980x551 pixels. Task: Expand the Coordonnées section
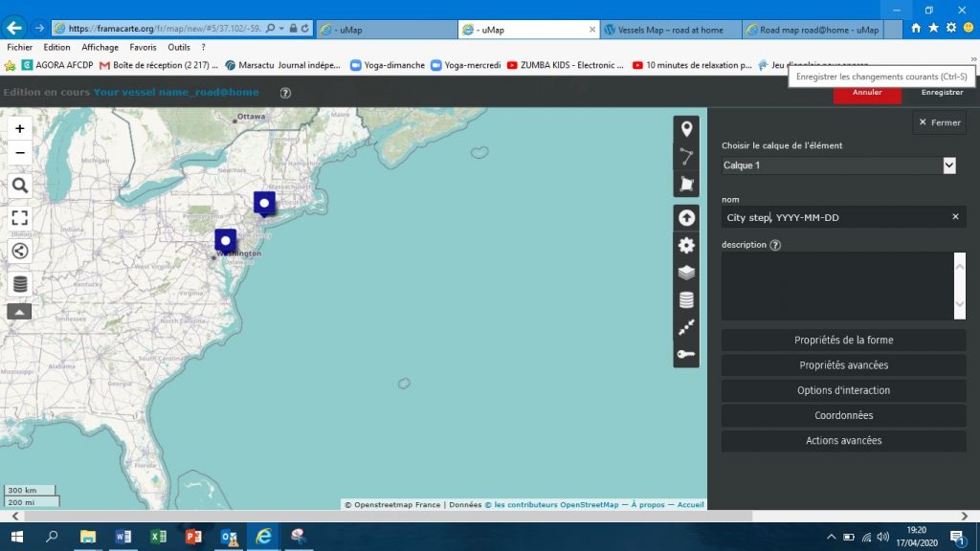point(843,416)
